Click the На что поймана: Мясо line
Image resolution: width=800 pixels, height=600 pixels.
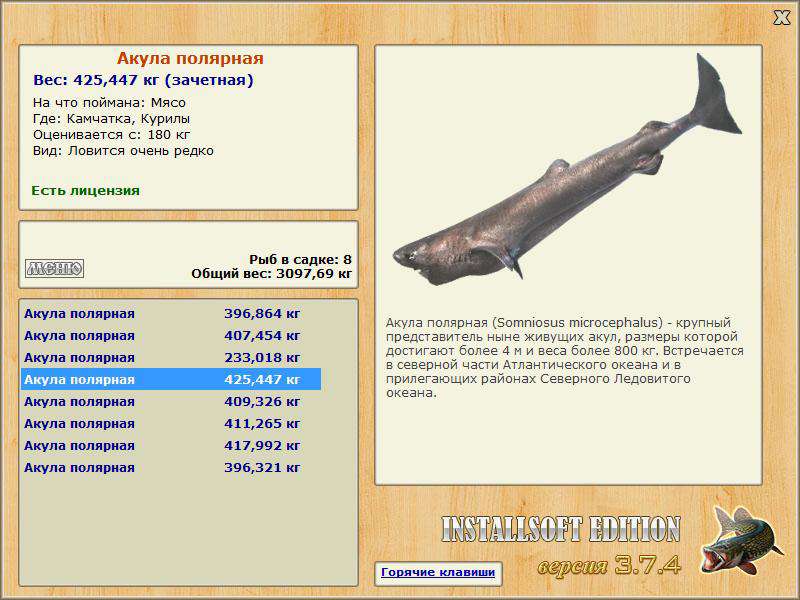[109, 103]
